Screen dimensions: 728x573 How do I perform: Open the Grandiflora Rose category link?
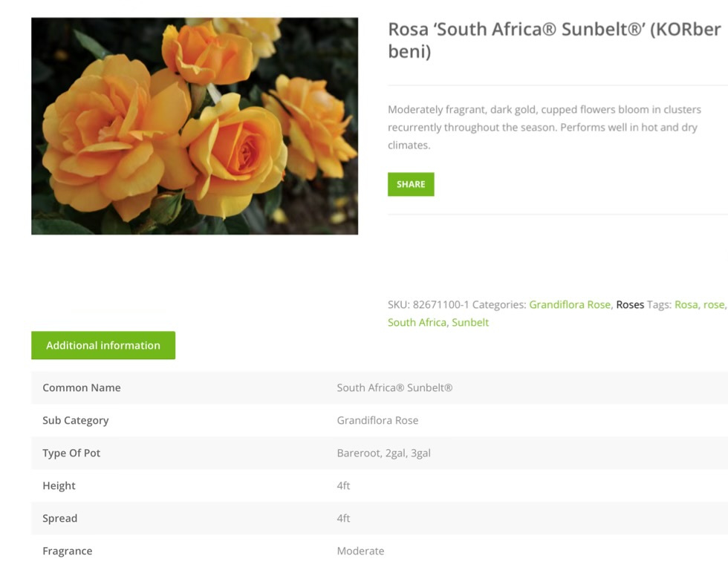[569, 305]
